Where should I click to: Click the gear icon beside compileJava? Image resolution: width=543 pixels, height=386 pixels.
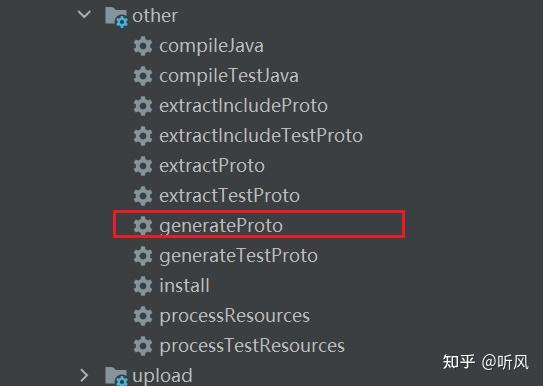click(143, 46)
